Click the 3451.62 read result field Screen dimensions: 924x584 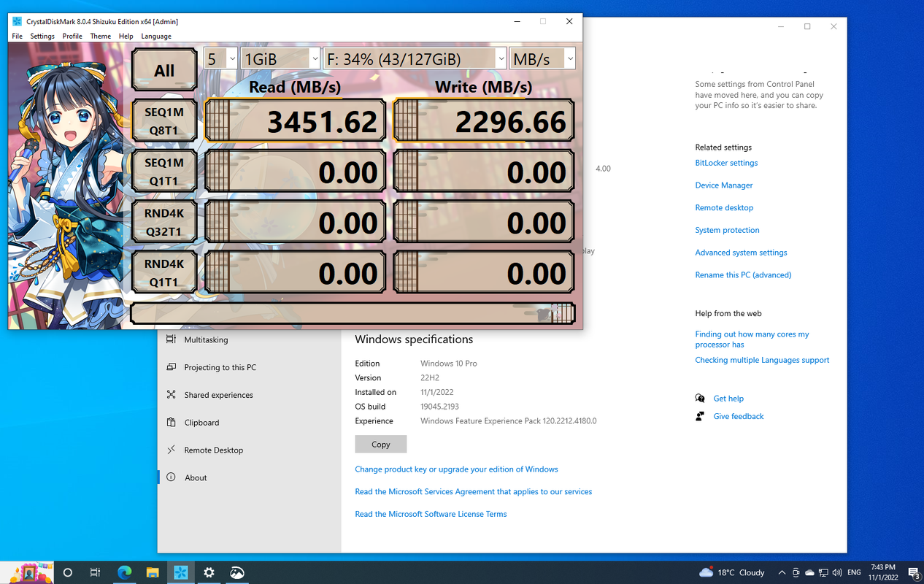pyautogui.click(x=295, y=120)
